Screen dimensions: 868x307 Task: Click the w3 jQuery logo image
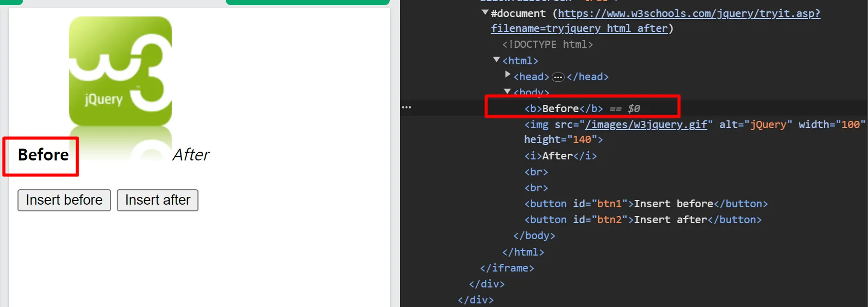(120, 88)
